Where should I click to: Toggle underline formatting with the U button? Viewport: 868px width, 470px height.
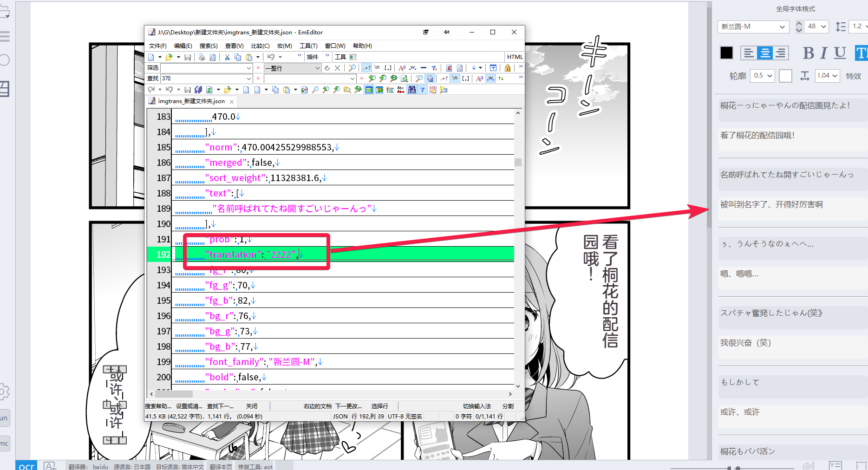(x=840, y=53)
